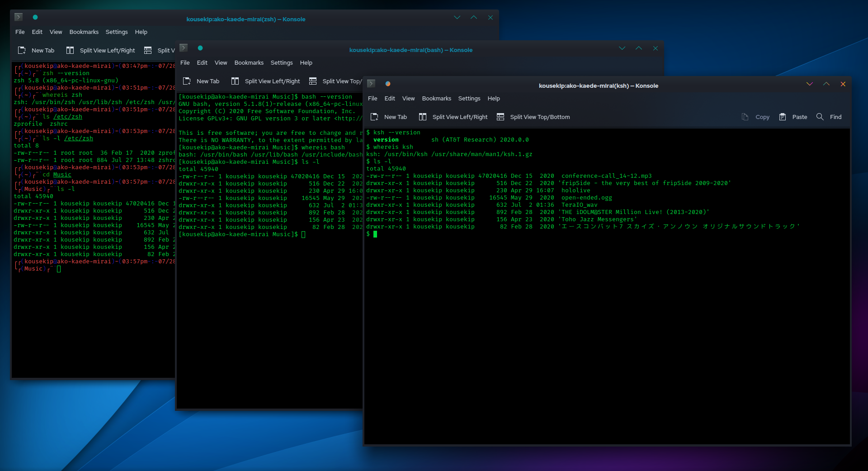
Task: Click Split View Left/Right icon in ksh window
Action: (x=423, y=117)
